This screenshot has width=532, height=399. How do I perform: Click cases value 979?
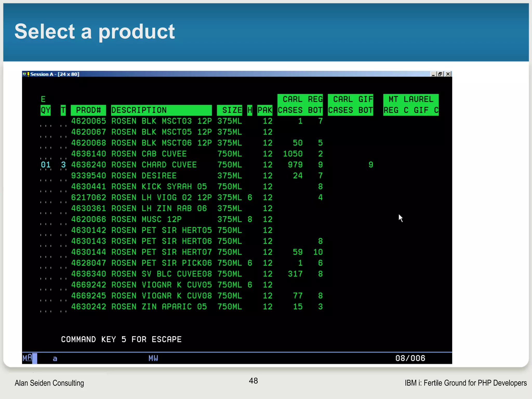[295, 165]
